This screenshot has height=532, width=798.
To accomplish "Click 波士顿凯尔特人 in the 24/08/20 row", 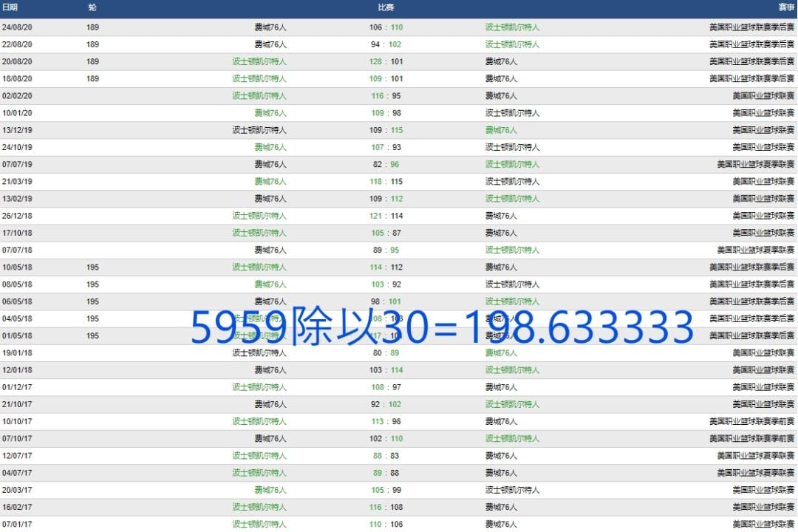I will [x=512, y=27].
